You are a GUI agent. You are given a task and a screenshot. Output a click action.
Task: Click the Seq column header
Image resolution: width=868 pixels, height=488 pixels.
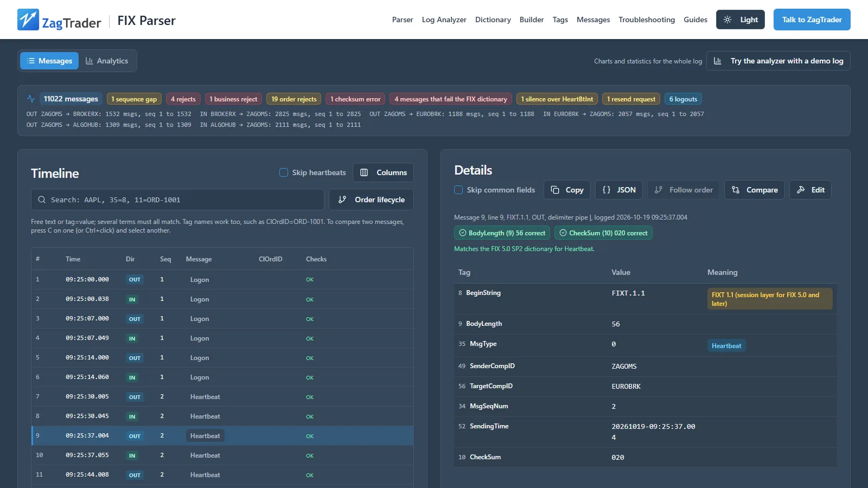(x=165, y=259)
